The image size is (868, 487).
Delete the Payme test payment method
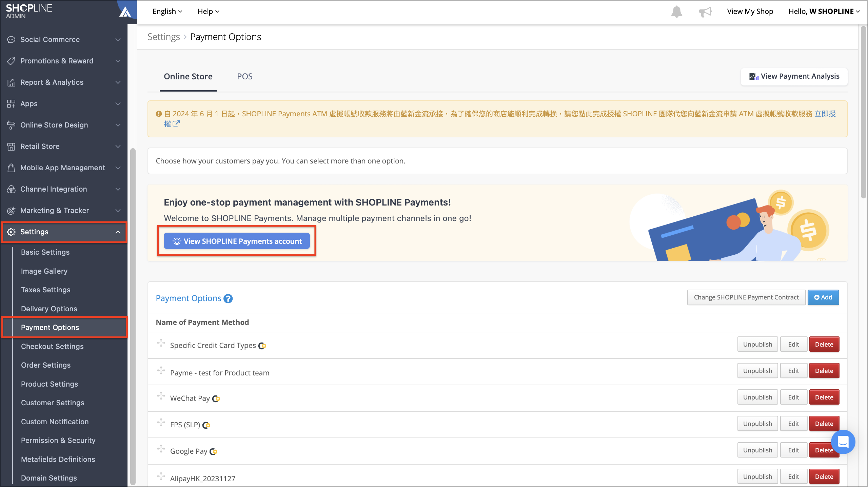pyautogui.click(x=824, y=371)
